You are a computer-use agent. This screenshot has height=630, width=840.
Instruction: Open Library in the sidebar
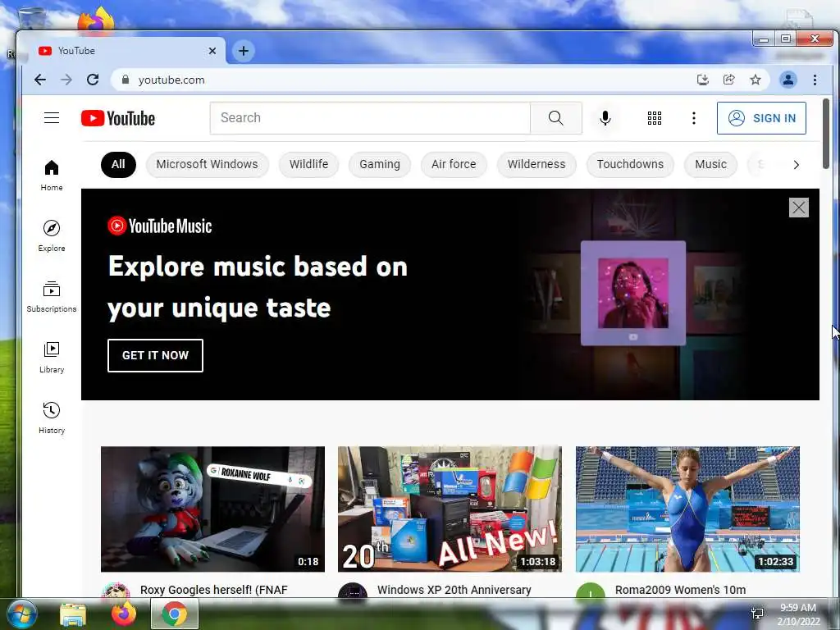point(52,358)
